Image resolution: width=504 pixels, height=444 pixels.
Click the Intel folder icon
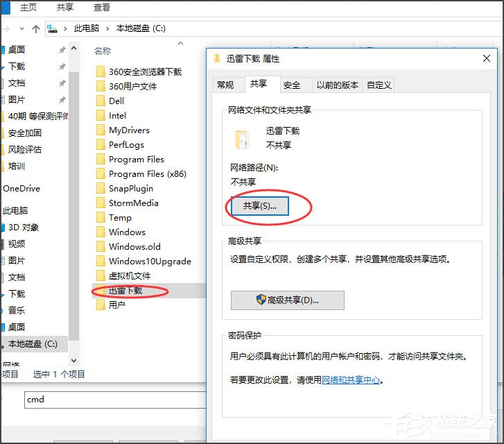pyautogui.click(x=101, y=115)
